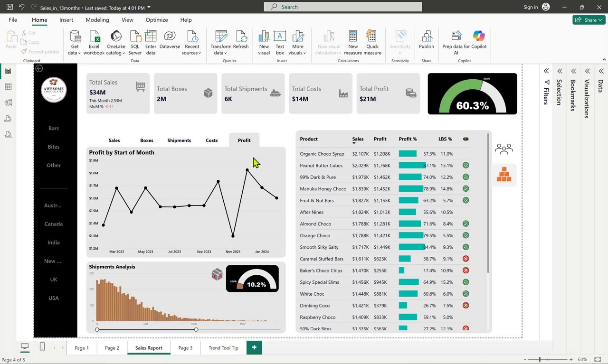The image size is (608, 364).
Task: Toggle the Bars category slicer
Action: coord(54,128)
